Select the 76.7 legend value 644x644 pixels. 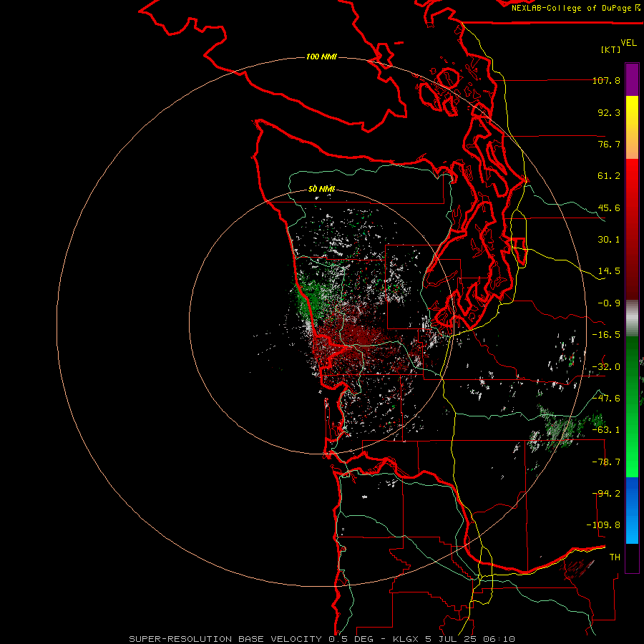click(x=609, y=144)
